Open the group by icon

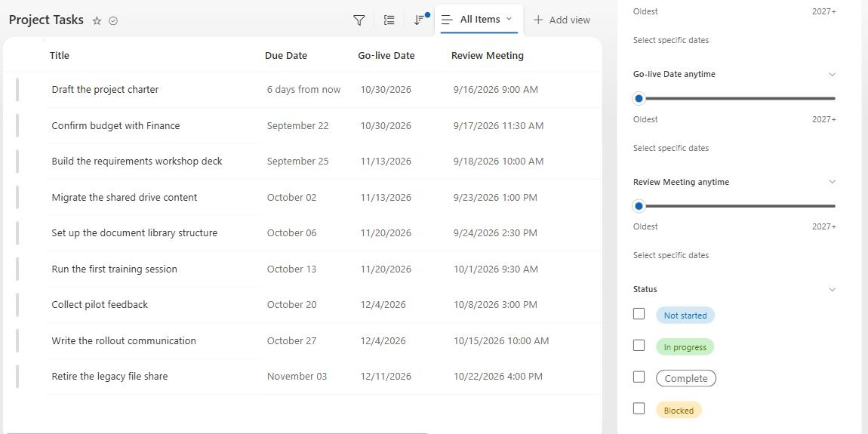[x=389, y=20]
